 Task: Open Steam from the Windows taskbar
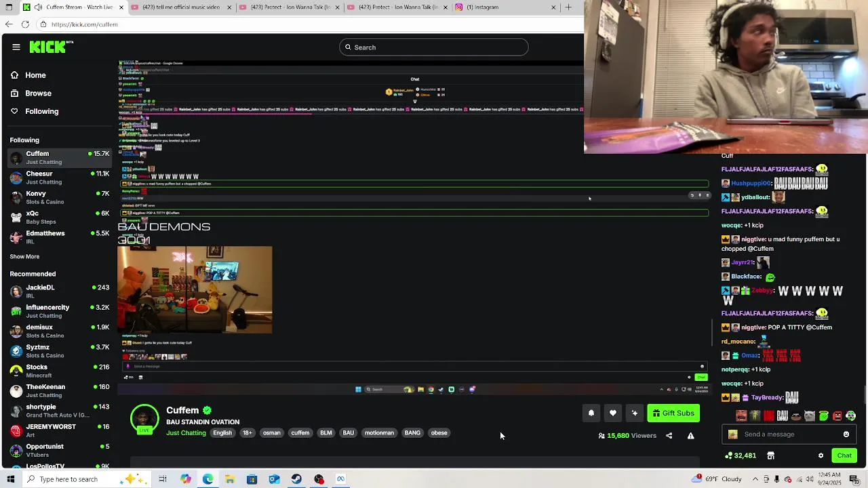pyautogui.click(x=296, y=479)
